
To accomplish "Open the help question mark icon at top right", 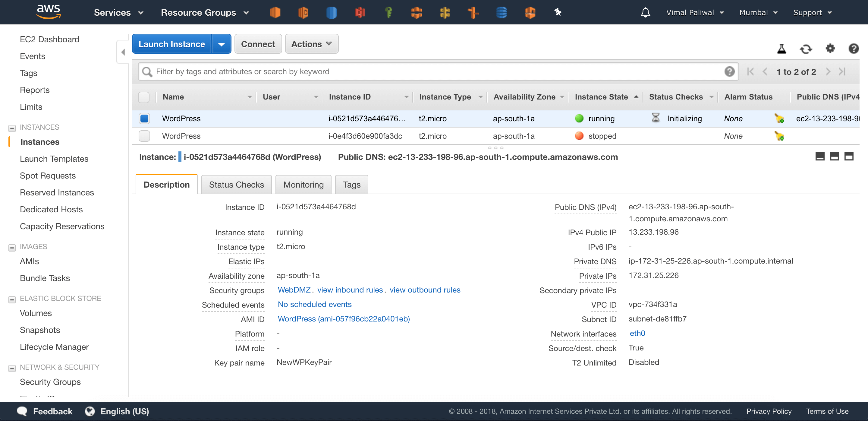I will pos(853,49).
